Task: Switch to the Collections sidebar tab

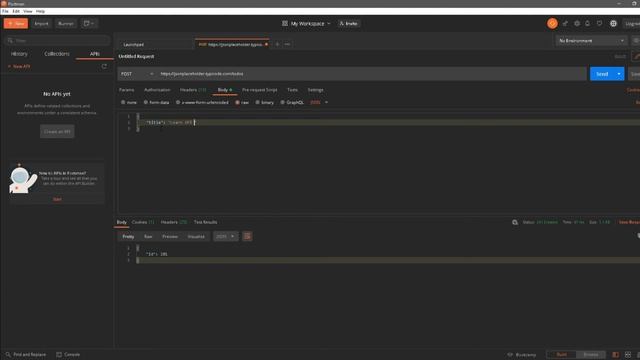Action: pyautogui.click(x=57, y=54)
